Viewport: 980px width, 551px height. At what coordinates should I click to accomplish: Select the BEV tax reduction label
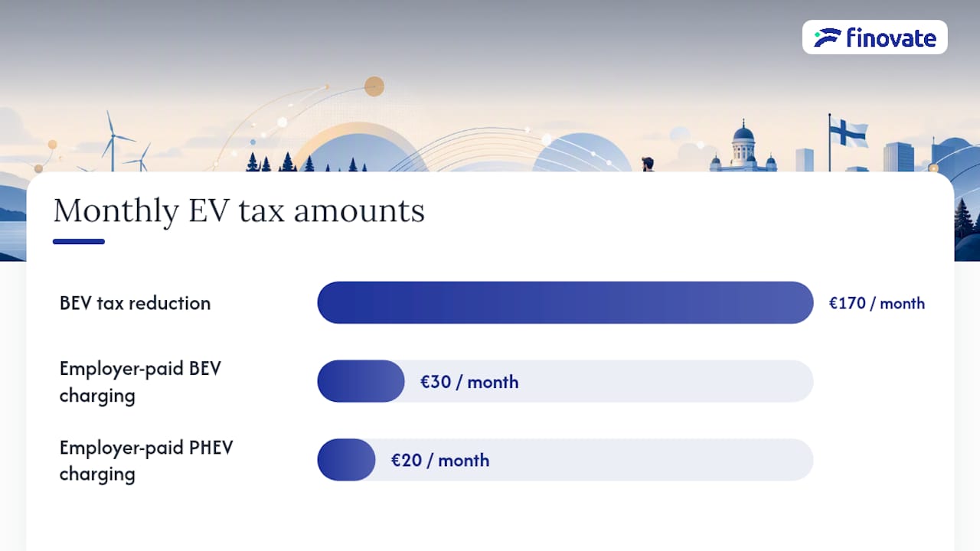click(135, 303)
